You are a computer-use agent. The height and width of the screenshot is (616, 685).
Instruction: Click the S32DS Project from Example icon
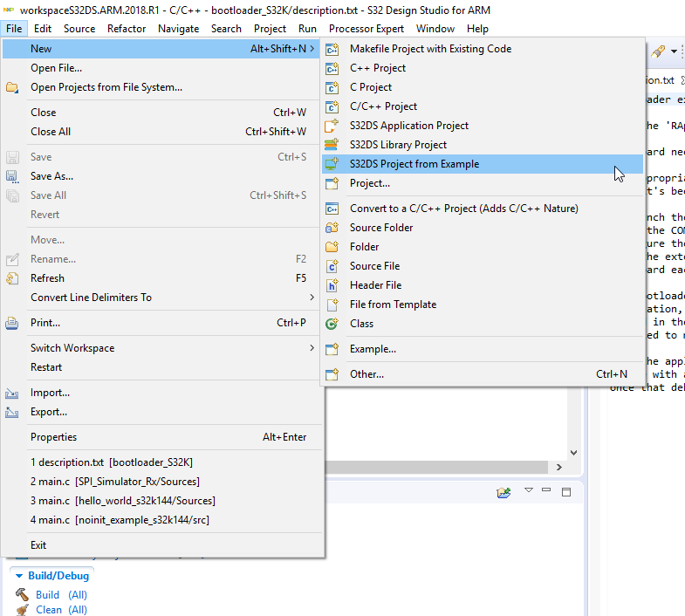332,164
